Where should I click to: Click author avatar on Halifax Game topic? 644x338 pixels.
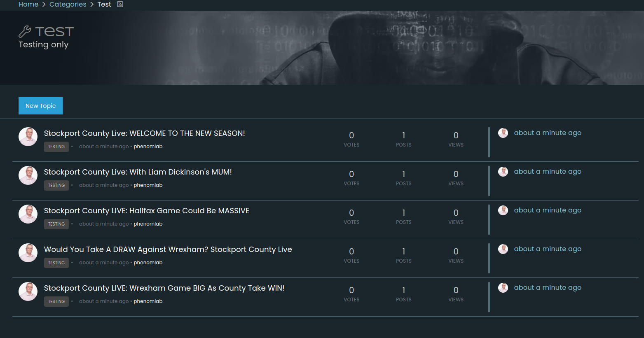click(x=28, y=214)
